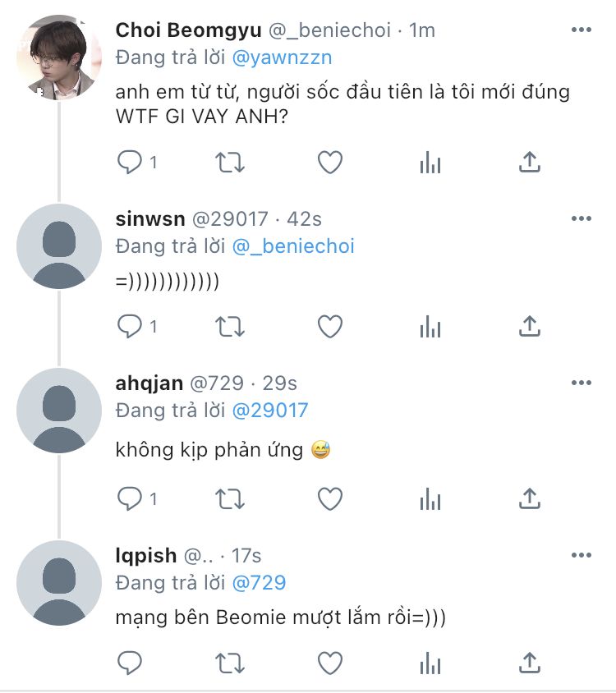Open the @_beniechoi mention link
Image resolution: width=616 pixels, height=693 pixels.
click(293, 246)
